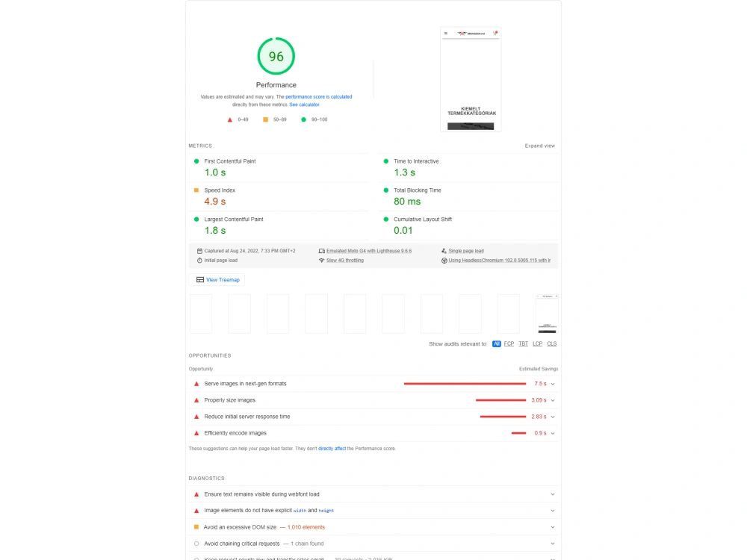The height and width of the screenshot is (560, 747).
Task: Click the first blank filmstrip frame
Action: click(x=201, y=314)
